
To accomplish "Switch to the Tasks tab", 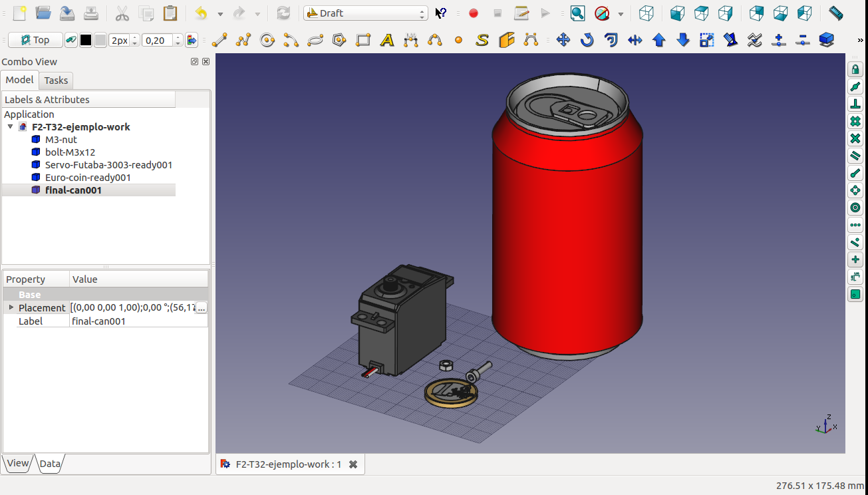I will (56, 81).
